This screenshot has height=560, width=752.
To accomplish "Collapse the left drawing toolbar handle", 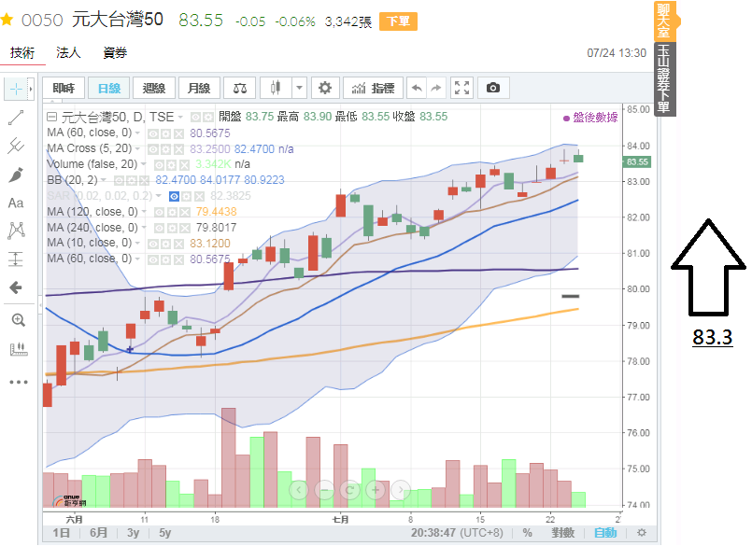I will 40,304.
